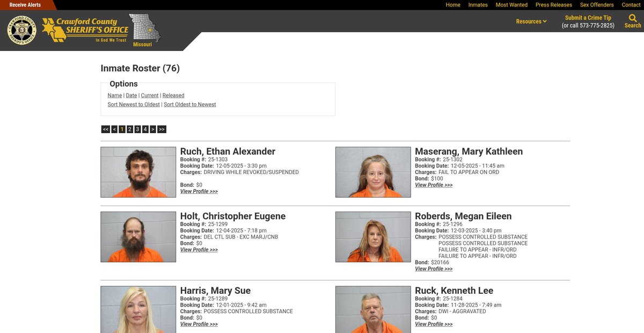The image size is (644, 333).
Task: Select pagination page 2
Action: tap(130, 129)
